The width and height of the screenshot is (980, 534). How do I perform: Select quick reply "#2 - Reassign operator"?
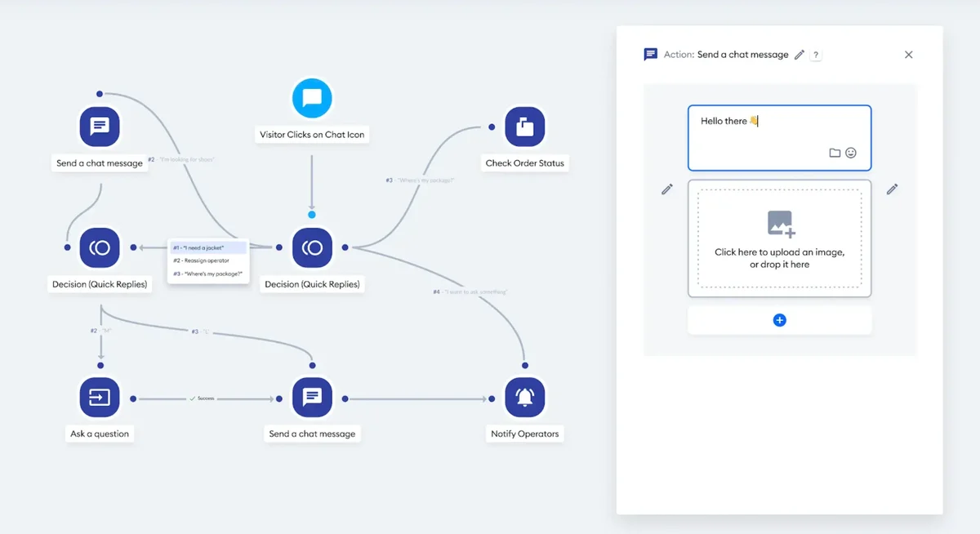(207, 261)
